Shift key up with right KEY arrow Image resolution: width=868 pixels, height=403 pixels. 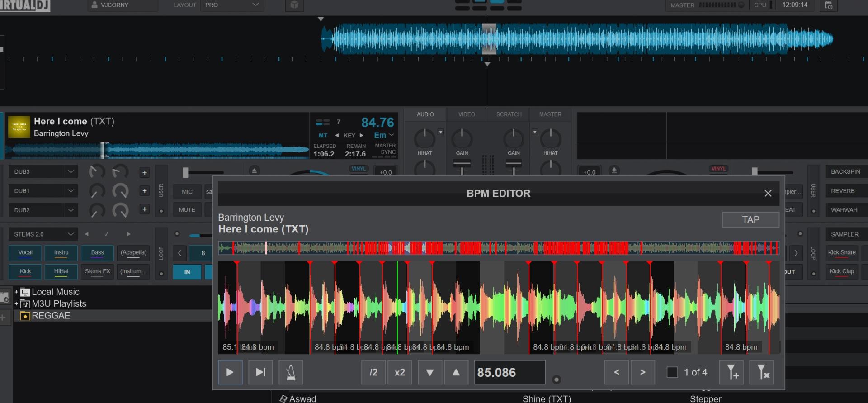click(x=361, y=136)
